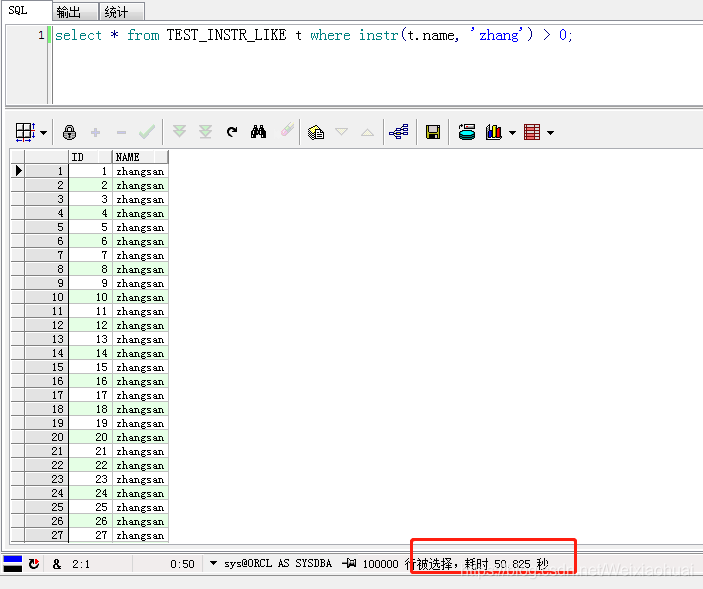The image size is (703, 589).
Task: Click the bar chart icon
Action: tap(494, 132)
